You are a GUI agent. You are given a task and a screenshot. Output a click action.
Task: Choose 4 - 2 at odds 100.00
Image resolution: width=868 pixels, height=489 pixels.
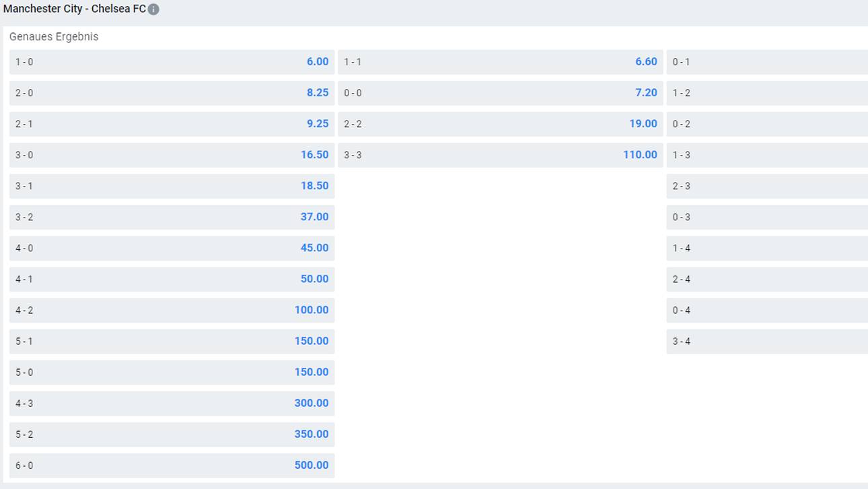tap(172, 310)
